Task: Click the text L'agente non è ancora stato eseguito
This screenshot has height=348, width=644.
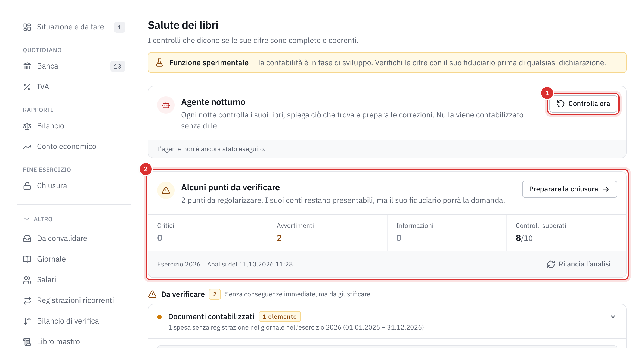Action: coord(211,149)
